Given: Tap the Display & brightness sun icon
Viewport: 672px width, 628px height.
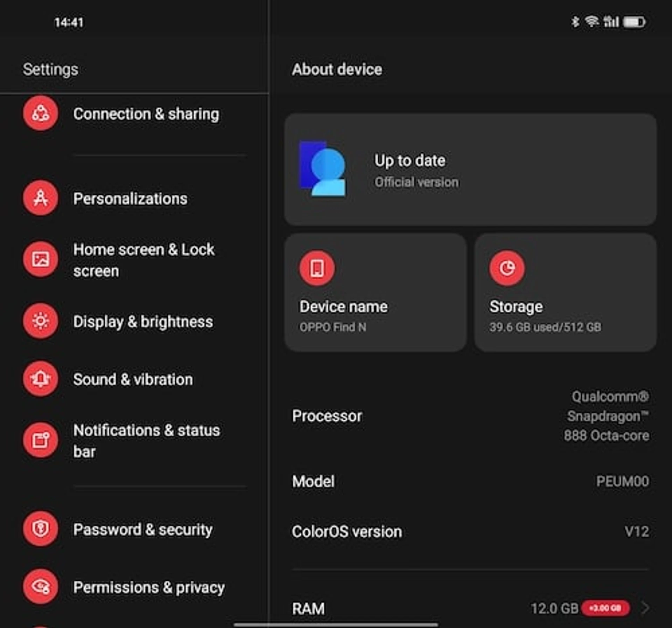Looking at the screenshot, I should pyautogui.click(x=41, y=321).
